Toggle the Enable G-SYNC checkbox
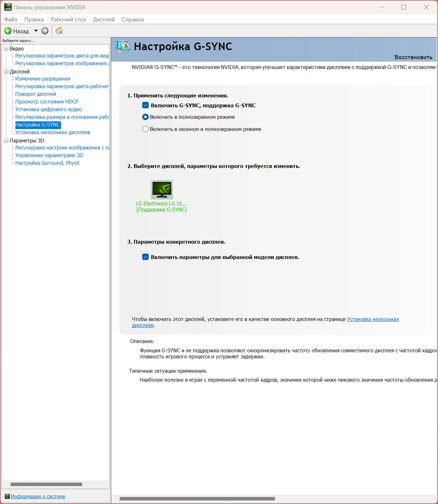Viewport: 438px width, 504px height. coord(145,105)
